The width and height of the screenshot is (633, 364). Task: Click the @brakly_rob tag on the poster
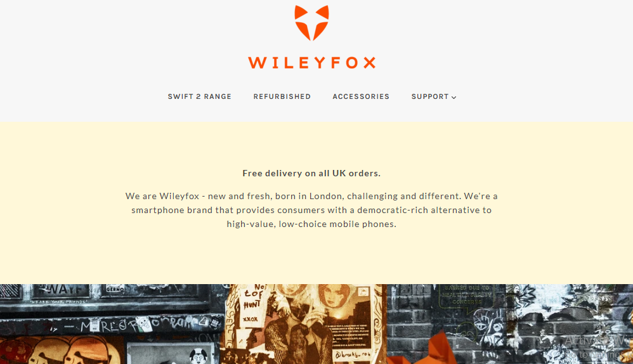353,354
